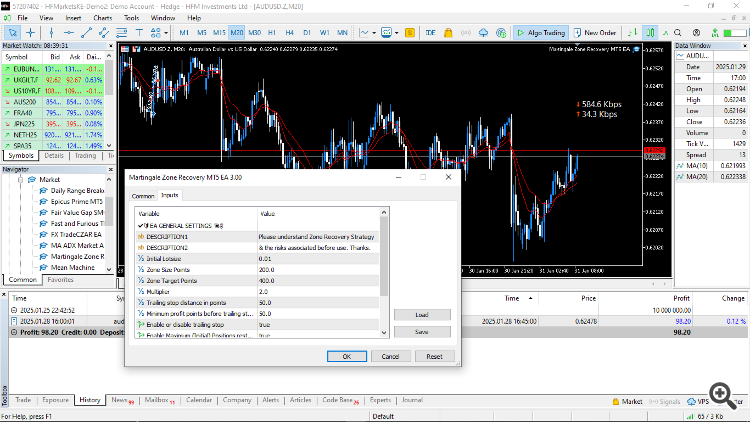Open the Insert menu
The width and height of the screenshot is (750, 422).
coord(73,18)
